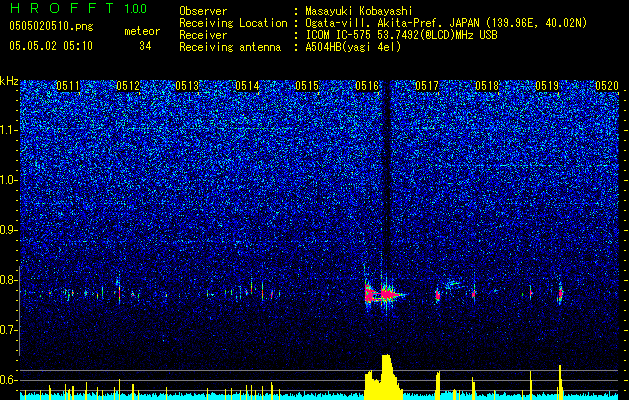
Task: Click the 0518 time marker
Action: [487, 86]
